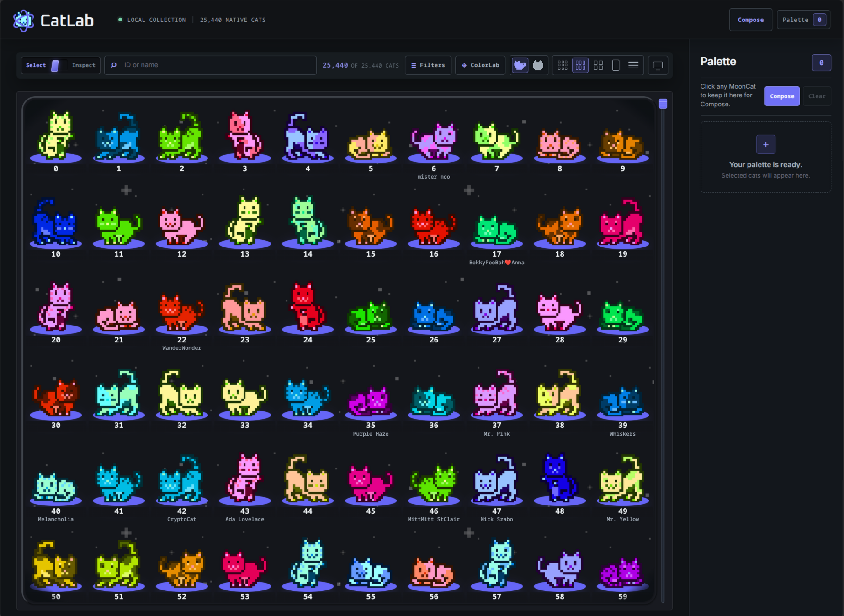The height and width of the screenshot is (616, 844).
Task: Select the medium grid layout icon
Action: coord(580,65)
